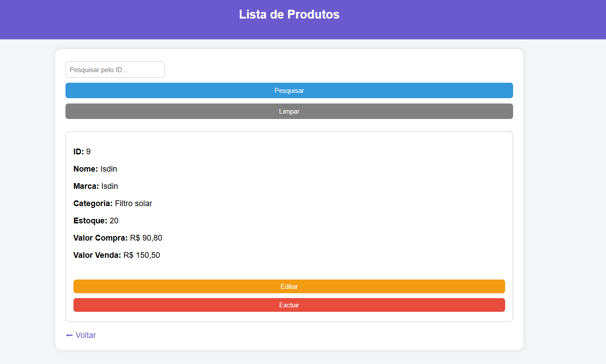The height and width of the screenshot is (364, 606).
Task: Click the gray Limpar button
Action: 289,111
